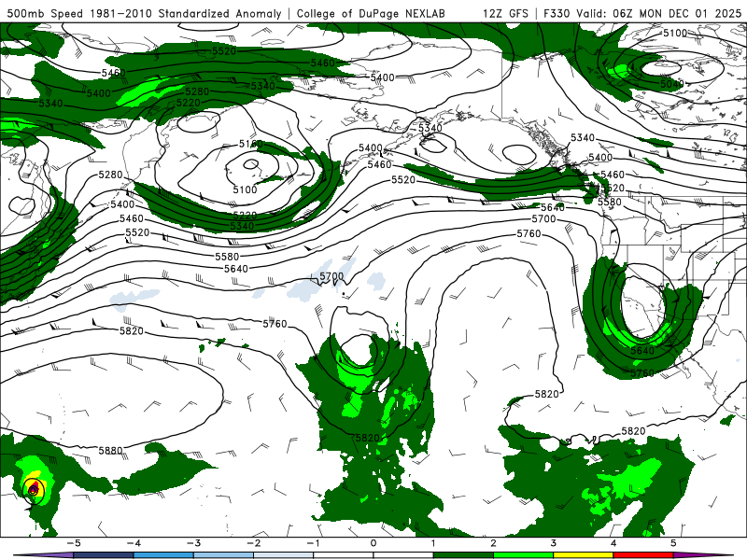The height and width of the screenshot is (560, 747).
Task: Click the 0 tick label on the colorbar
Action: click(373, 543)
